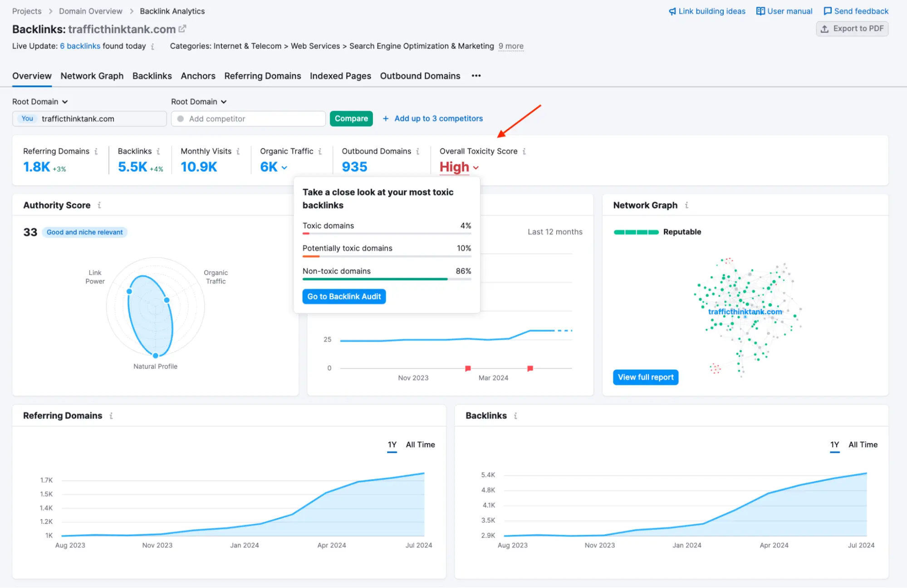Open the ellipsis menu for more report tabs
This screenshot has height=588, width=907.
coord(476,76)
